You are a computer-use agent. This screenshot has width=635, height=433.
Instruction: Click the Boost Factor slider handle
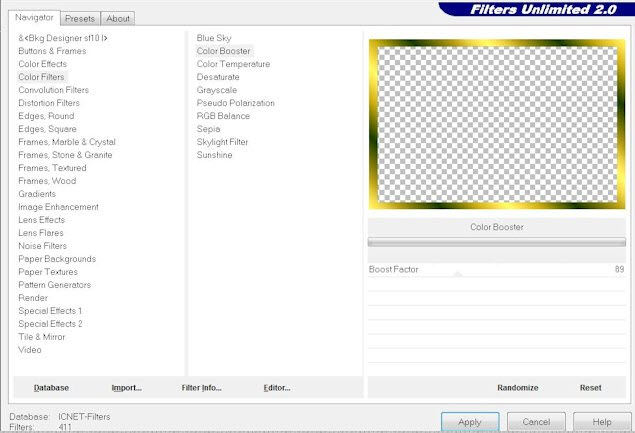coord(458,275)
